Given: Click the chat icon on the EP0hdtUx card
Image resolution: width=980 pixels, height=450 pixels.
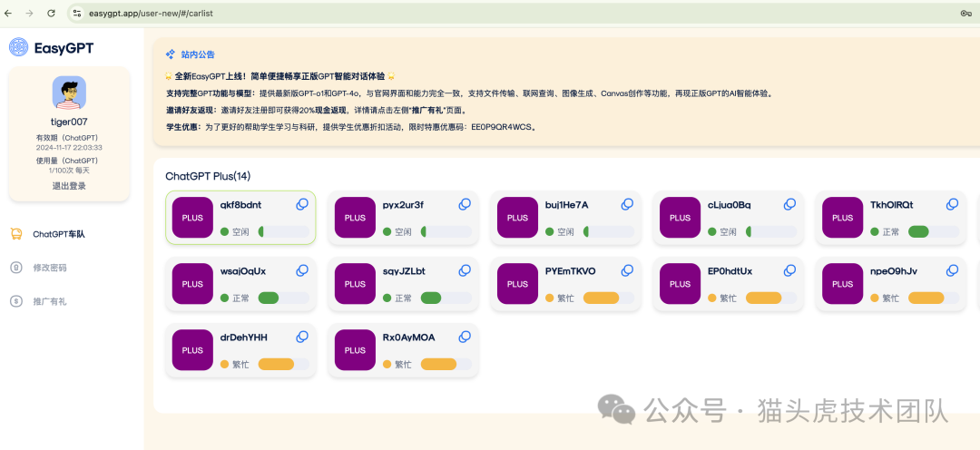Looking at the screenshot, I should [789, 270].
